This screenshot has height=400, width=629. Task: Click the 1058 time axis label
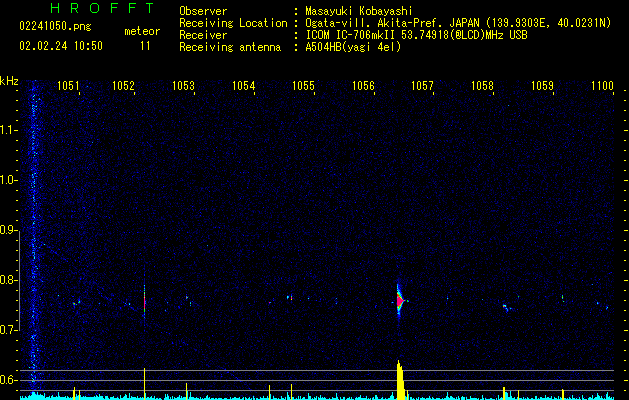tap(482, 86)
